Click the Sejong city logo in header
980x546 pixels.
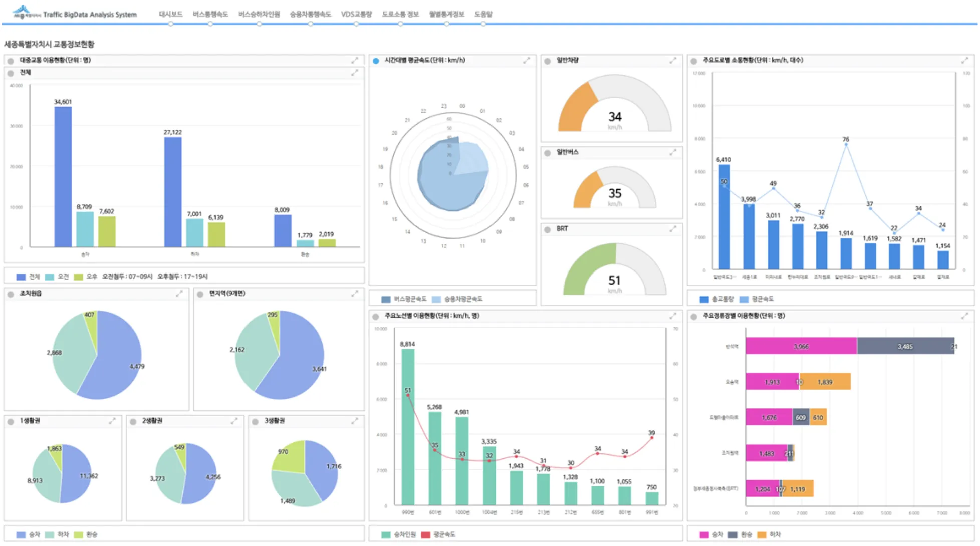[21, 12]
